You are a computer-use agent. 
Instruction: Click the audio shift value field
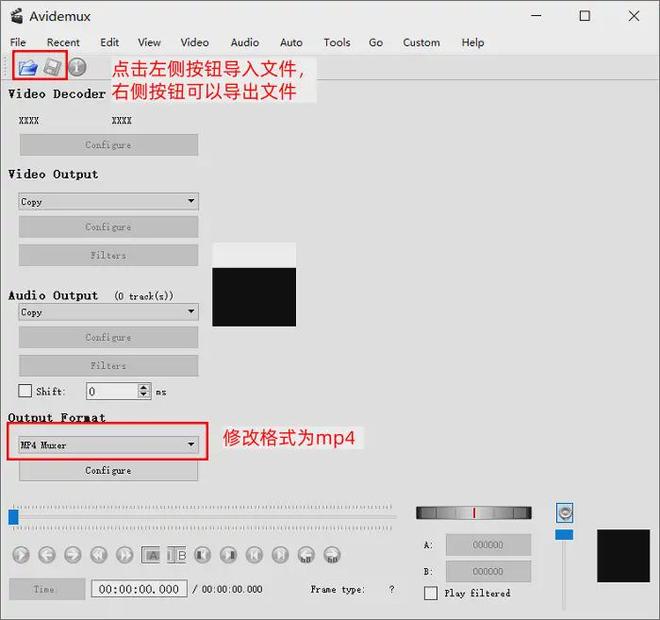click(x=112, y=391)
